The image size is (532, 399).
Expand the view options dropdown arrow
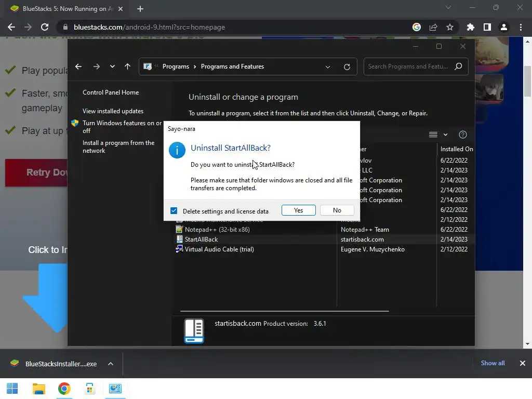tap(445, 135)
